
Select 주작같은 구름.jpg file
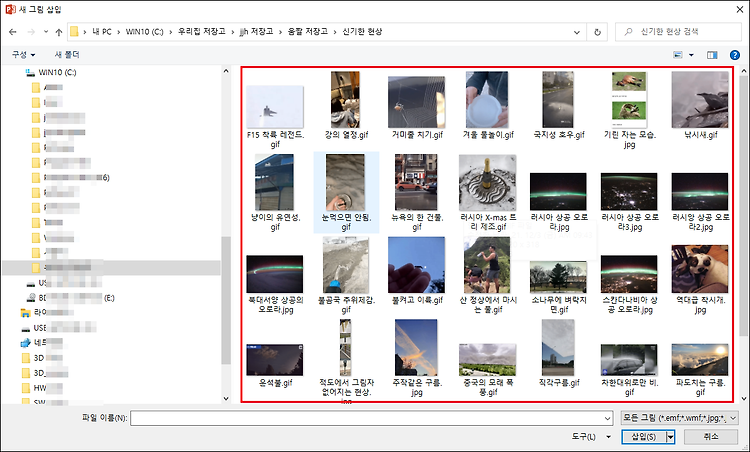coord(417,358)
